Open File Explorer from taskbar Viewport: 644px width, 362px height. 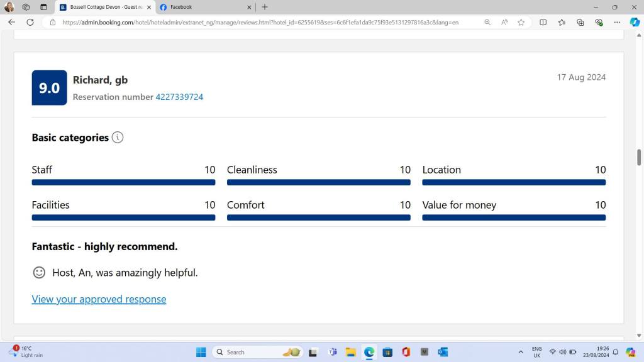(x=350, y=352)
